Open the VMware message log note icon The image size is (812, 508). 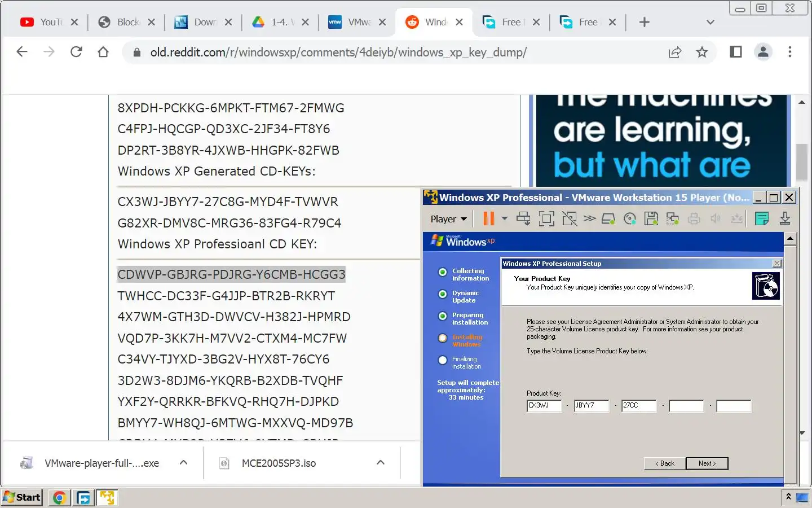pyautogui.click(x=762, y=218)
